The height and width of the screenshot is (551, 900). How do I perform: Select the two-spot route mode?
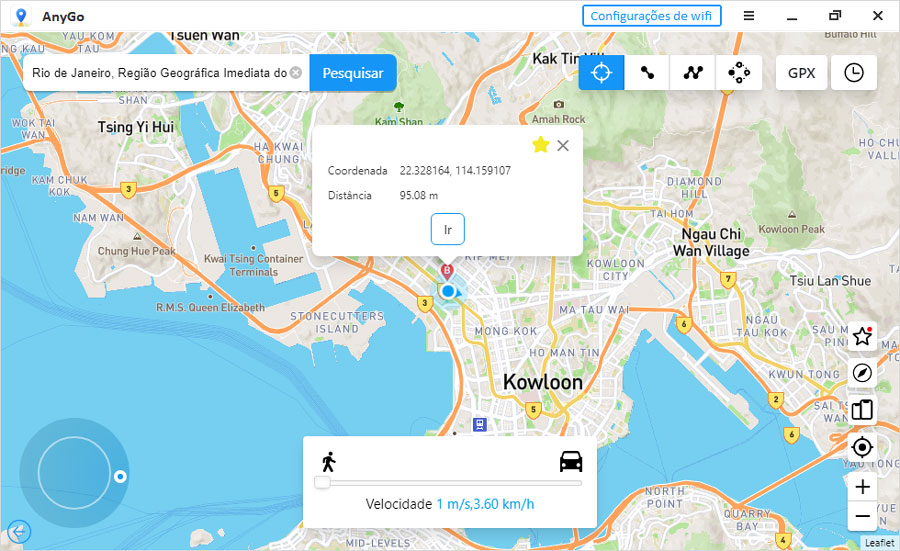[647, 73]
